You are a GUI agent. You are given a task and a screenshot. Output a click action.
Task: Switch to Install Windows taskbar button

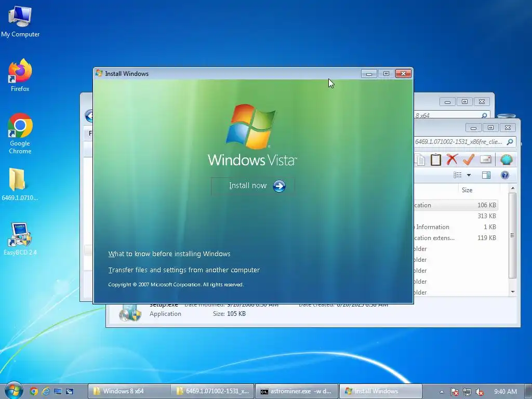[380, 391]
